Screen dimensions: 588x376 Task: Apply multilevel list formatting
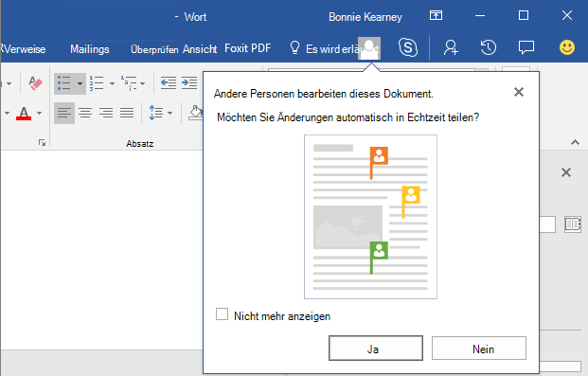click(x=129, y=83)
